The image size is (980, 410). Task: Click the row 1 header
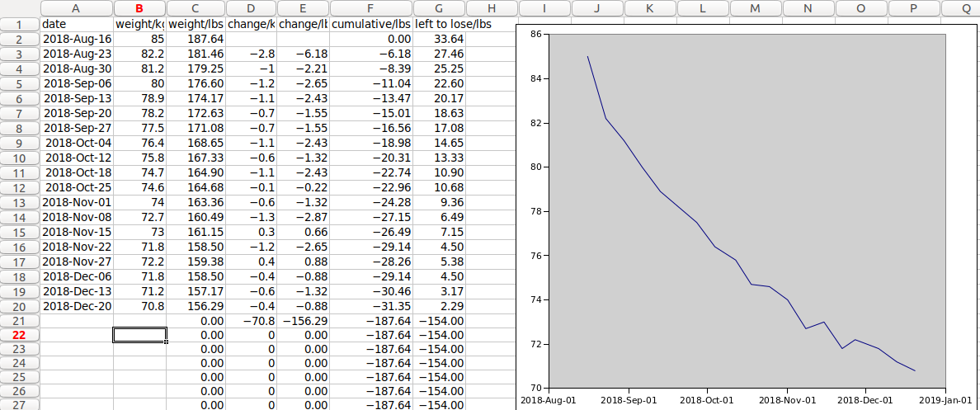click(20, 24)
